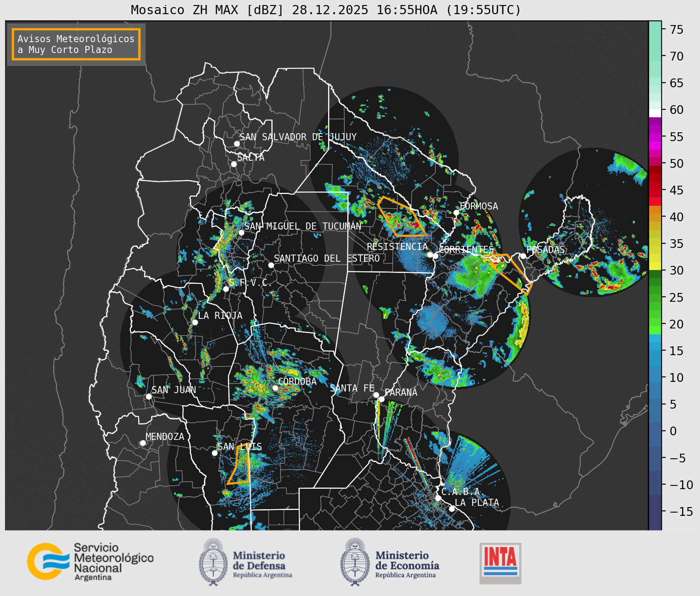
Task: Click the colorbar tick value 35
Action: (x=677, y=244)
